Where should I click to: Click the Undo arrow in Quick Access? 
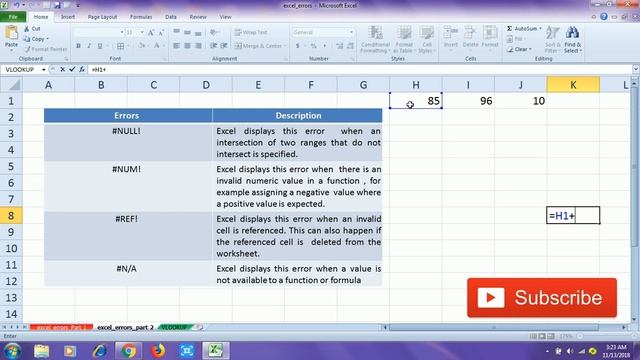(17, 5)
